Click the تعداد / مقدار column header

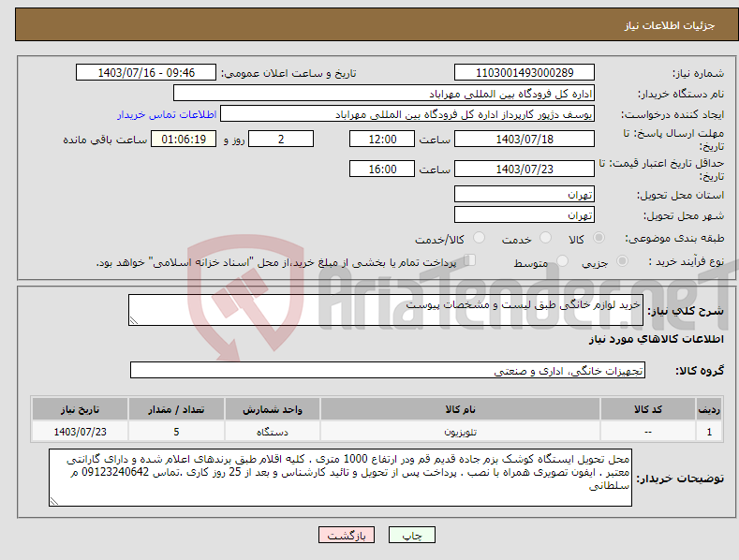click(176, 409)
